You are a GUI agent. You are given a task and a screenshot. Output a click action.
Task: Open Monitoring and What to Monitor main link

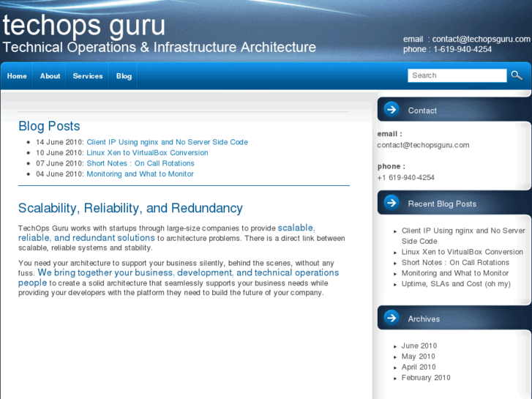tap(140, 174)
